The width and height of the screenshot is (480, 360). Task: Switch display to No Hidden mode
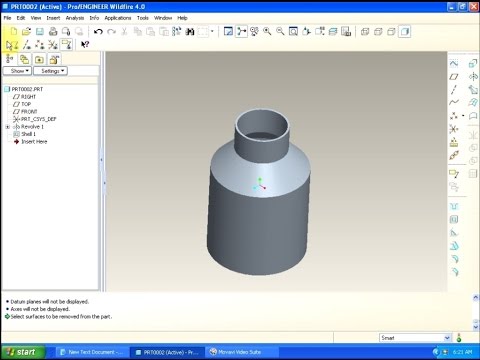391,32
